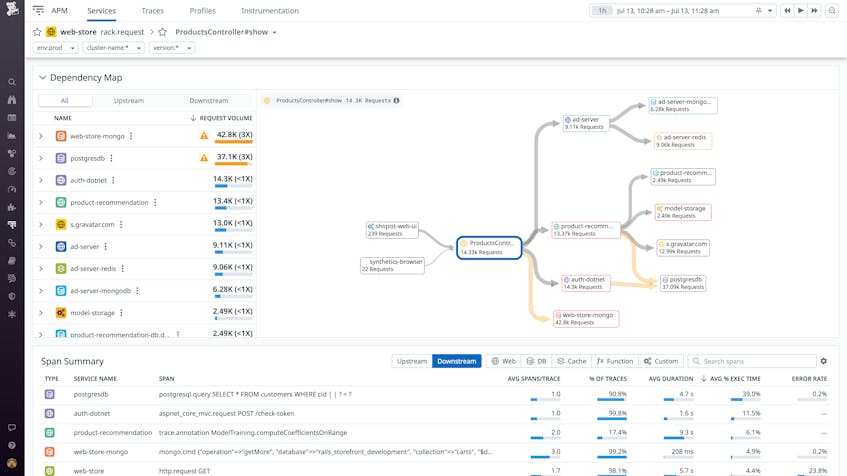This screenshot has width=847, height=476.
Task: Select the All dependency tab
Action: (65, 100)
